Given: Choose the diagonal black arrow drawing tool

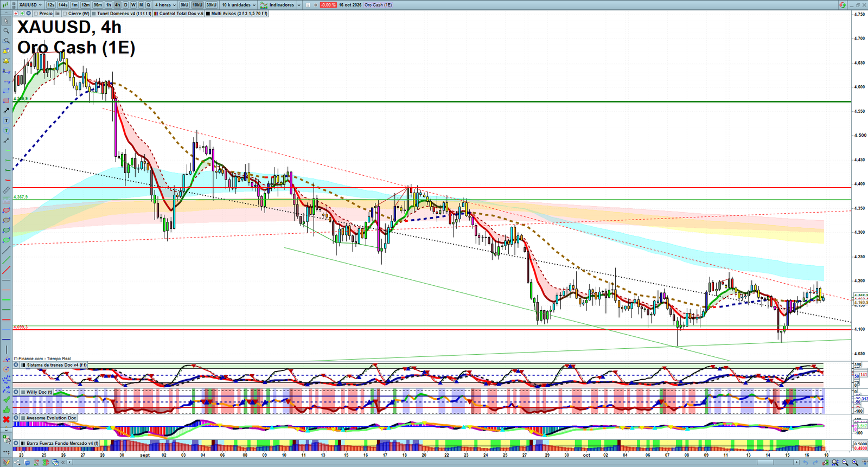Looking at the screenshot, I should pyautogui.click(x=7, y=111).
